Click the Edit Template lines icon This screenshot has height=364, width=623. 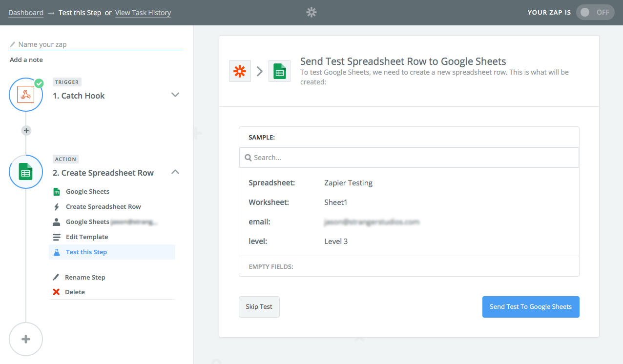click(x=57, y=237)
